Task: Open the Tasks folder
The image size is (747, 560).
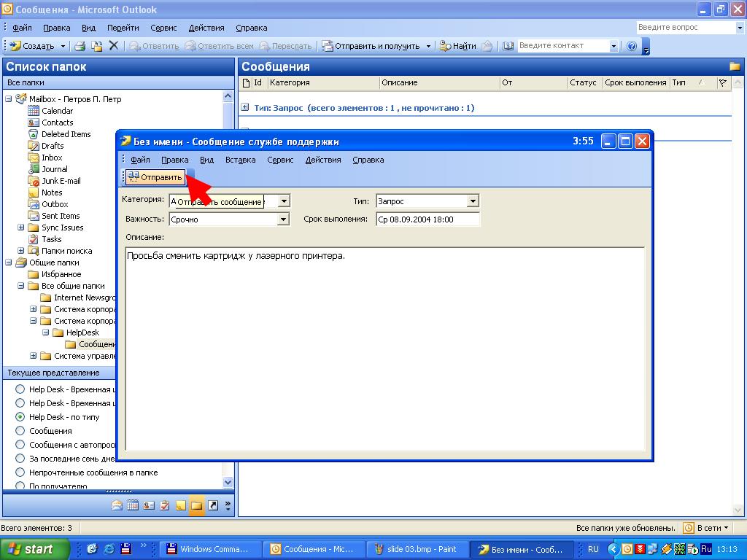Action: [x=52, y=239]
